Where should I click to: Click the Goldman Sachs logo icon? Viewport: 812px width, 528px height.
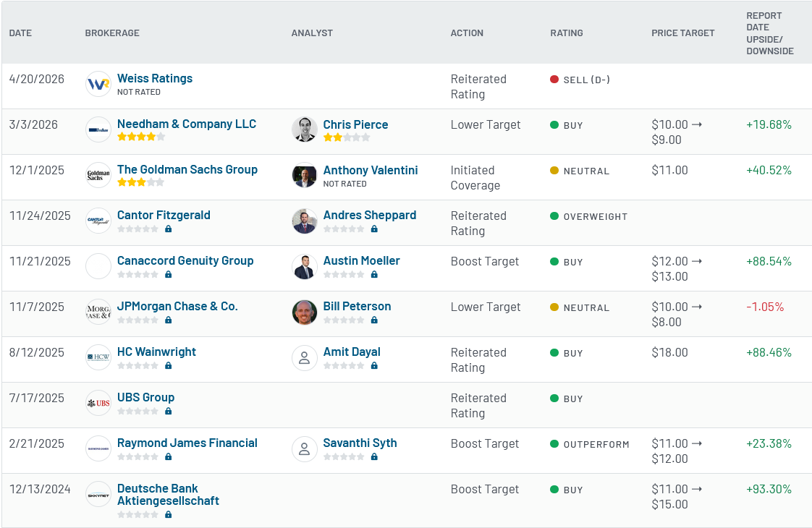pyautogui.click(x=98, y=175)
